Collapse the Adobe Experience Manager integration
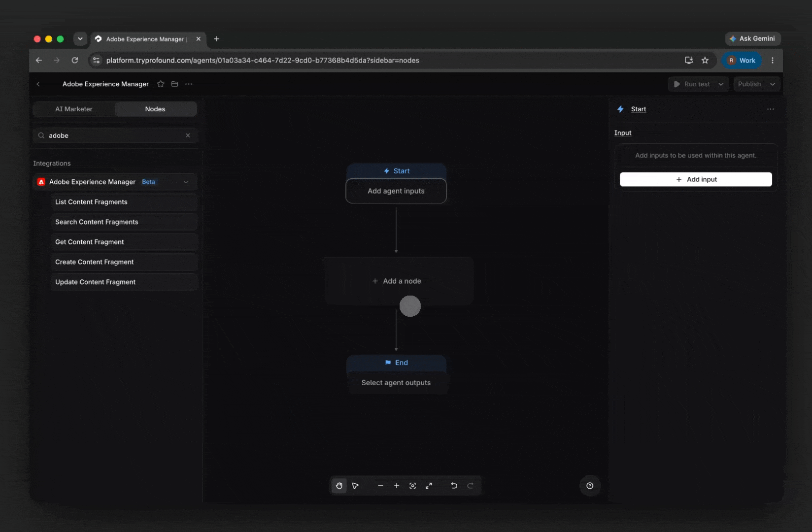Viewport: 812px width, 532px height. coord(186,182)
